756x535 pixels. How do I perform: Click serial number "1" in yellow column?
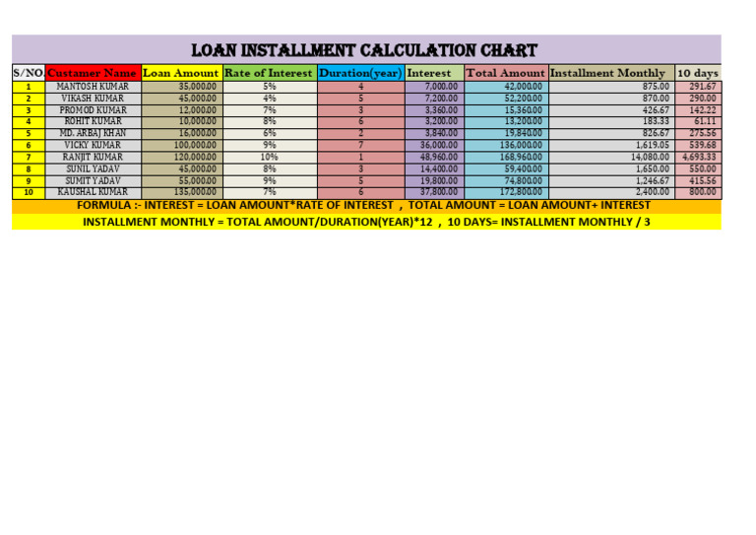pos(29,87)
